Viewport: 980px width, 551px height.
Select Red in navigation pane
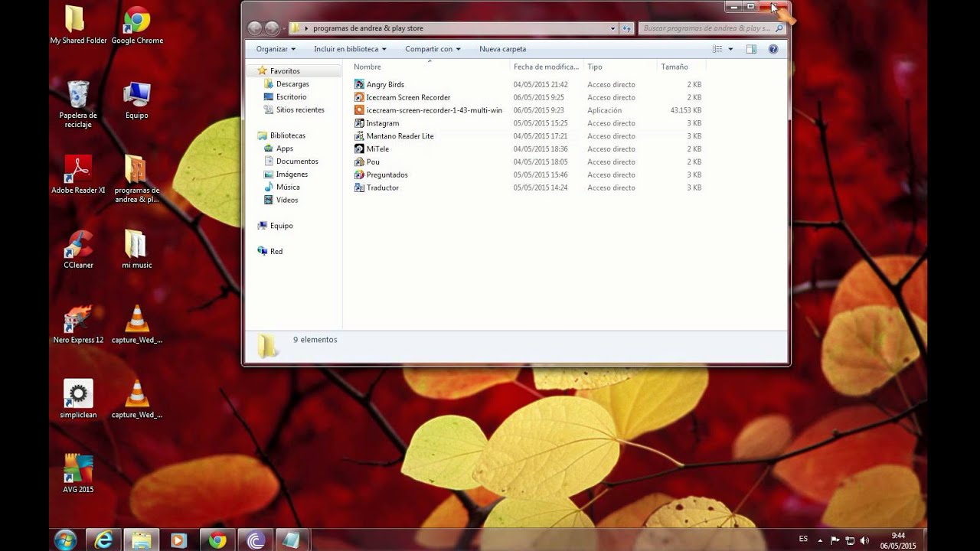pyautogui.click(x=276, y=251)
